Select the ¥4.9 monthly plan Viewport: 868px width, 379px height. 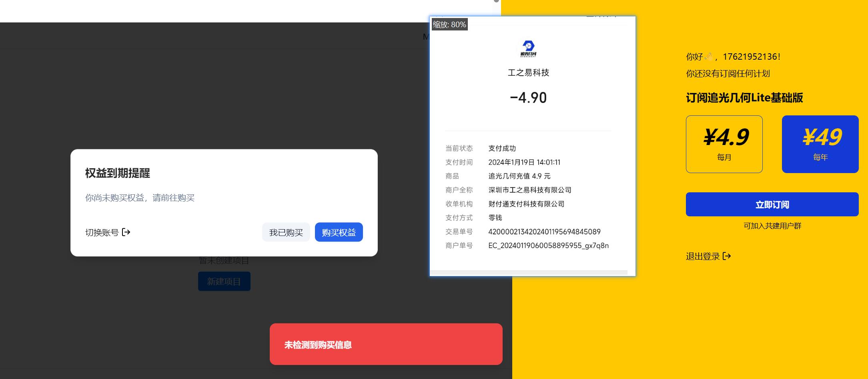(724, 144)
